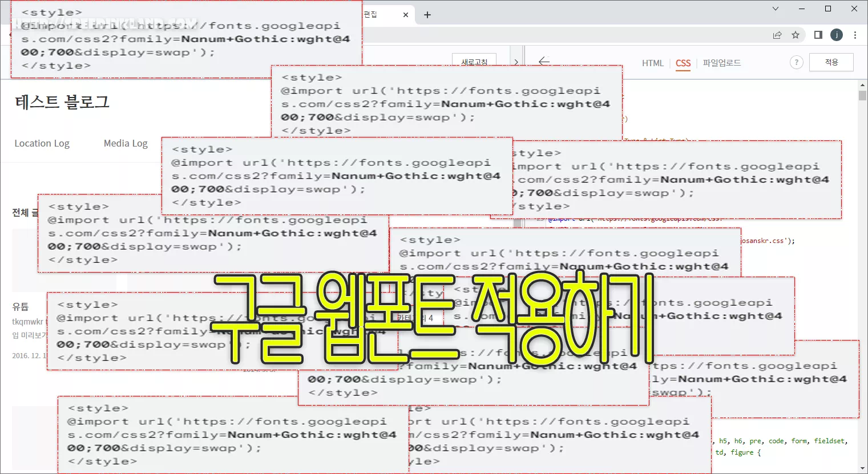
Task: Select the CSS tab
Action: point(683,63)
